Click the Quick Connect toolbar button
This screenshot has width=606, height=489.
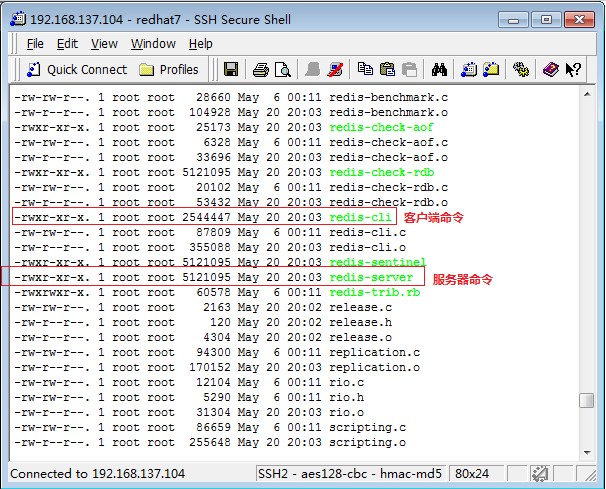tap(77, 70)
